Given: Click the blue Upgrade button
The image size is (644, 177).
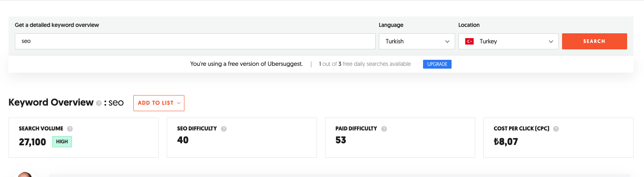Looking at the screenshot, I should click(437, 64).
